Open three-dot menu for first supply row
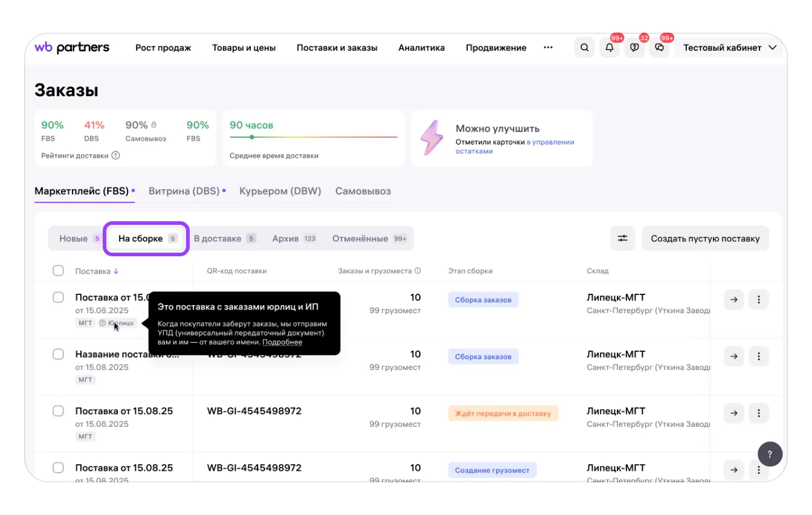The image size is (812, 515). [x=759, y=299]
